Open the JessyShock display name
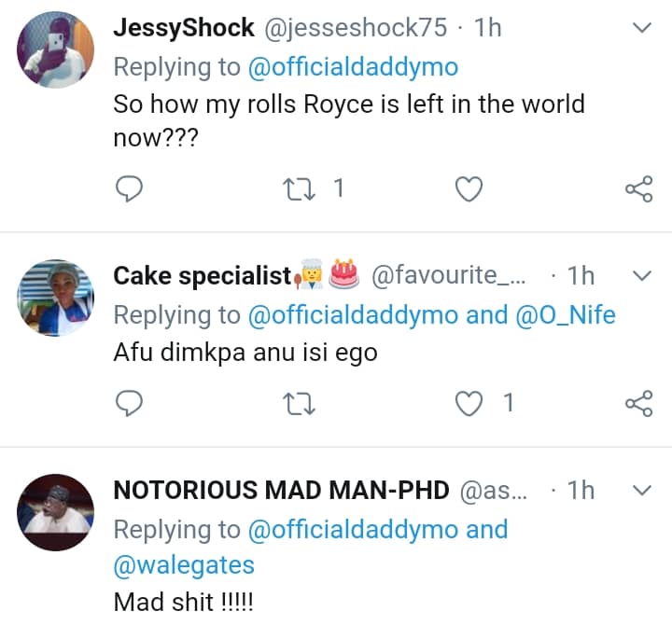Image resolution: width=672 pixels, height=625 pixels. [x=183, y=28]
